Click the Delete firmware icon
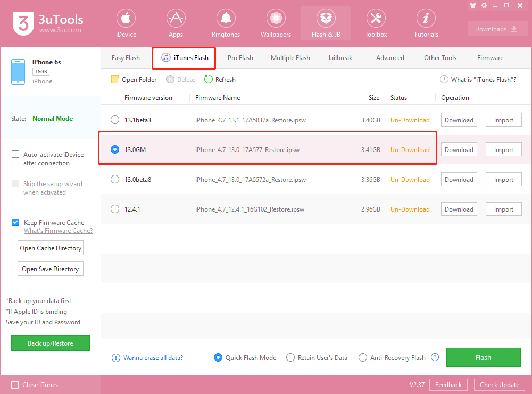The image size is (532, 394). pyautogui.click(x=170, y=79)
